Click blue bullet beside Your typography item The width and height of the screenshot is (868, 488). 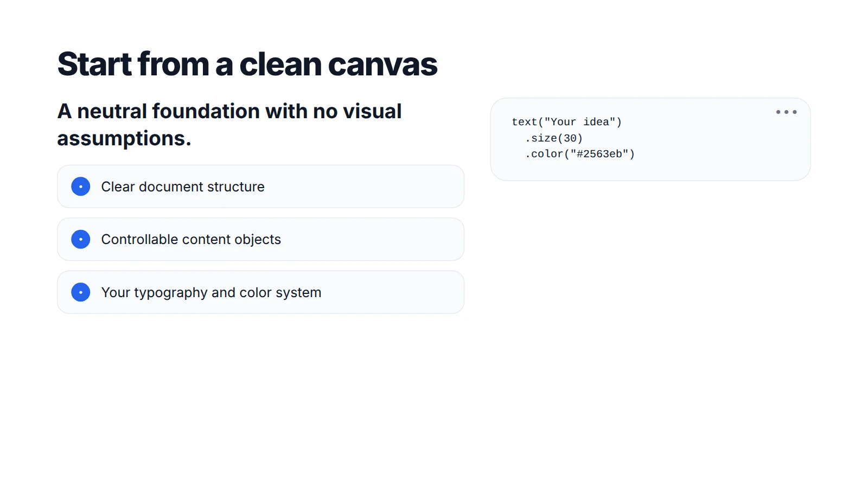click(81, 292)
